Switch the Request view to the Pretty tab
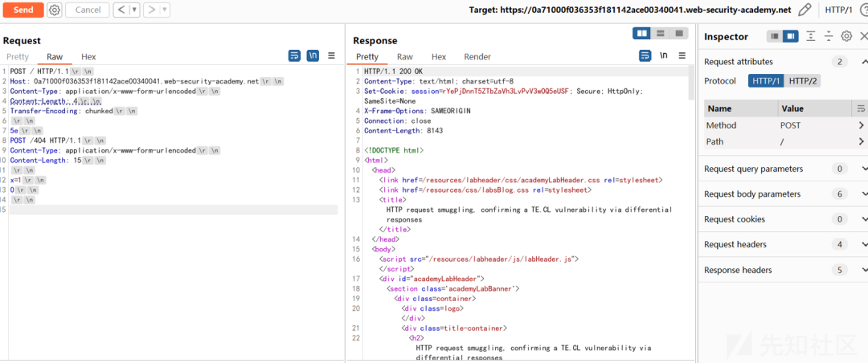This screenshot has width=868, height=363. click(18, 56)
